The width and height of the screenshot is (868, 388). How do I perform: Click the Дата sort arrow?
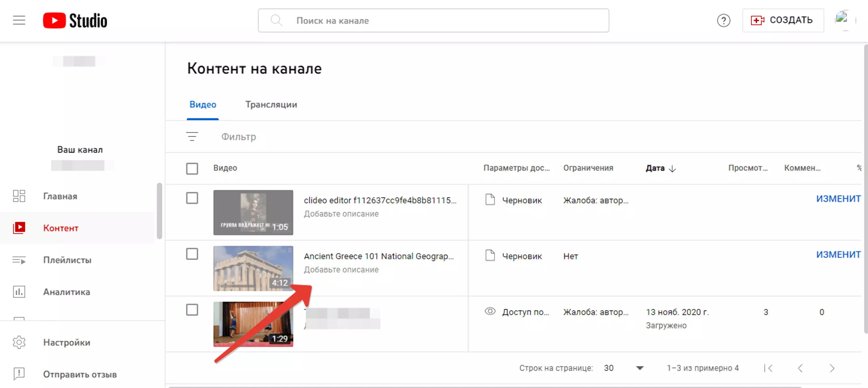[672, 169]
